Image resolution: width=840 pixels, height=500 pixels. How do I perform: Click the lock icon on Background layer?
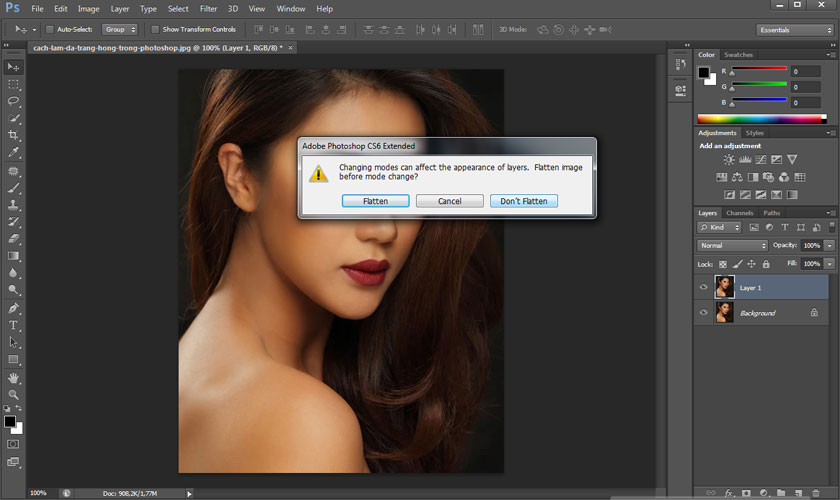[814, 313]
